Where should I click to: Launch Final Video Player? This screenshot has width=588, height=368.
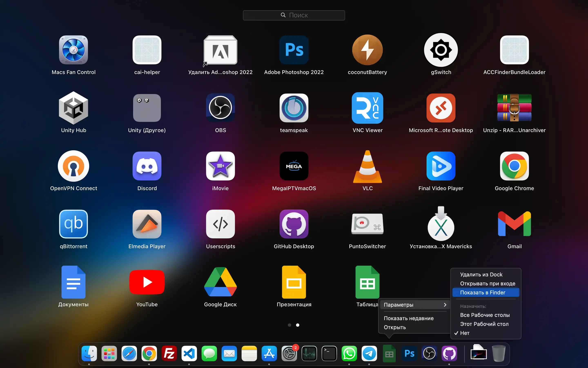pyautogui.click(x=441, y=166)
